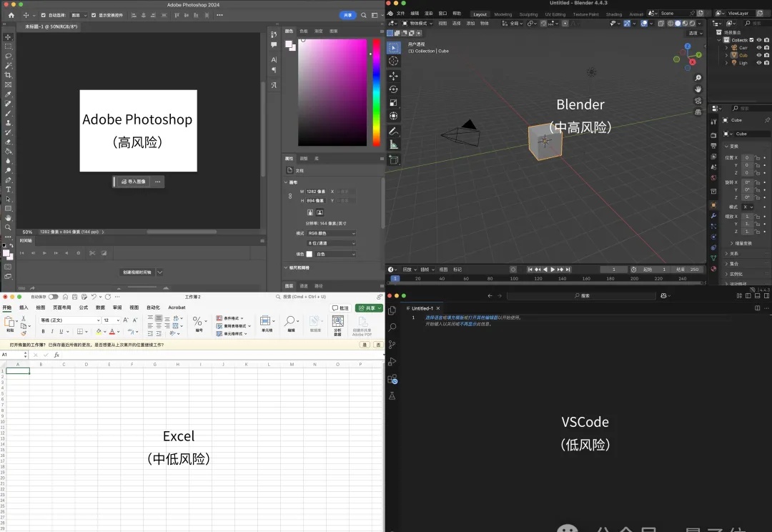
Task: Open Blender 文件 menu
Action: [401, 14]
